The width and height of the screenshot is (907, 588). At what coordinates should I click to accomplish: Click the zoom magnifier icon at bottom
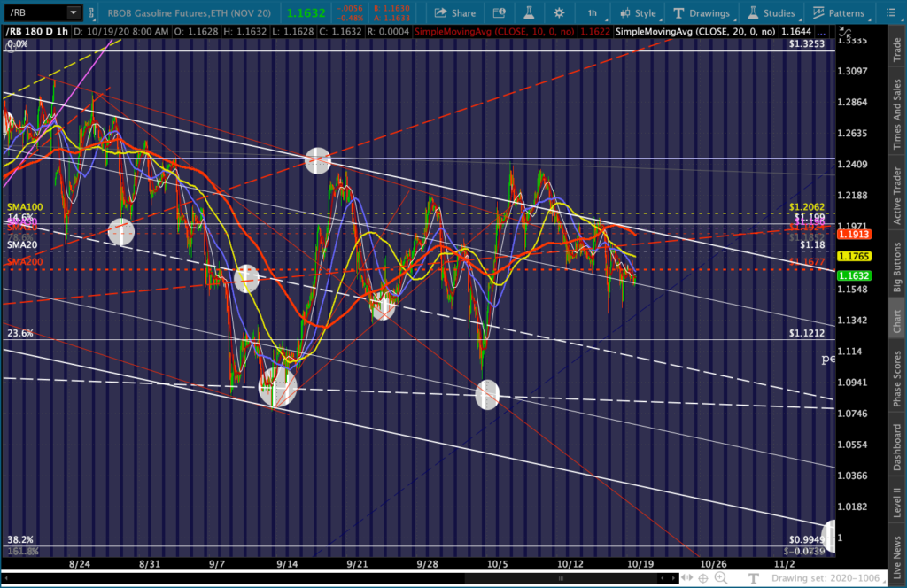[721, 577]
